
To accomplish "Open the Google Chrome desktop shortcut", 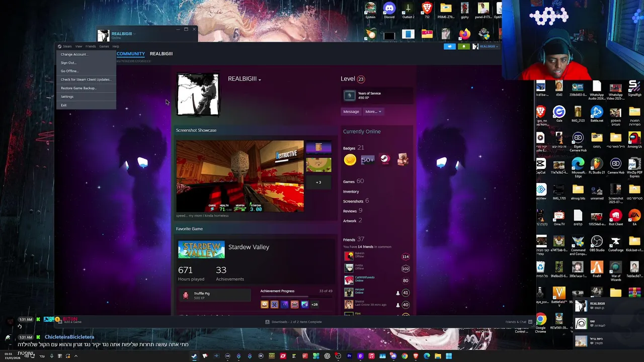I will click(x=540, y=323).
